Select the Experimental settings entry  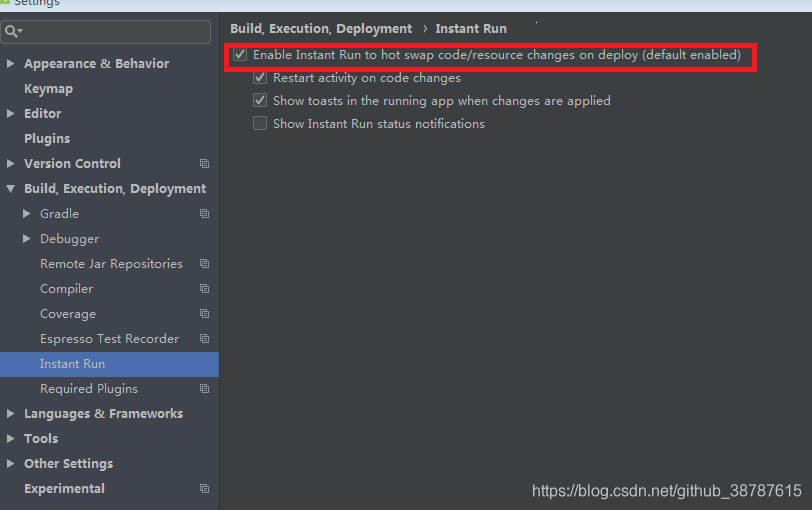64,489
